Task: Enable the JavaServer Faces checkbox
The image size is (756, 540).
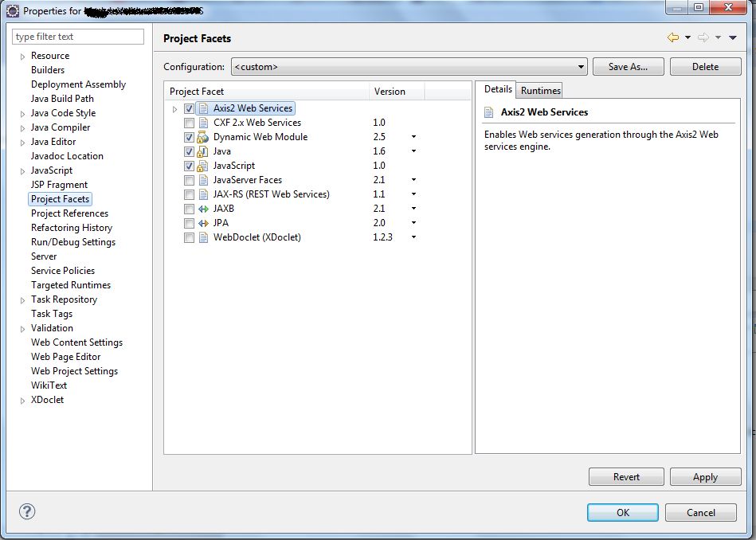Action: click(x=189, y=180)
